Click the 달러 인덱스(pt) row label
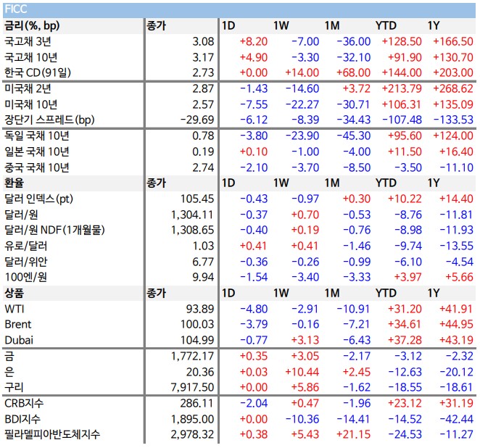This screenshot has height=448, width=480. point(38,199)
